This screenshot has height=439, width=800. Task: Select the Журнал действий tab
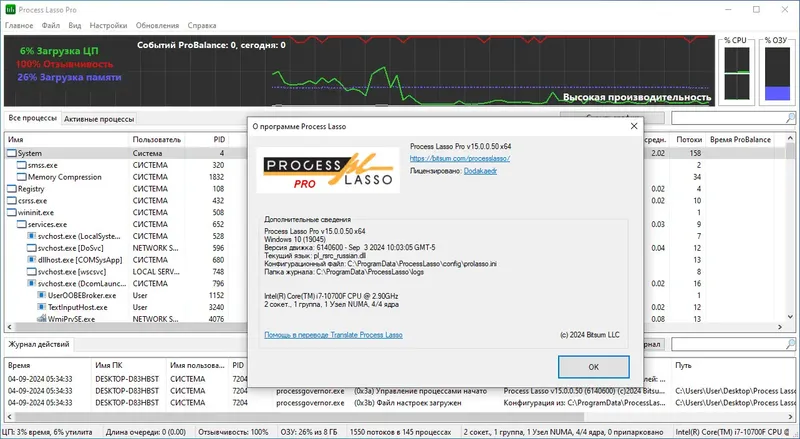click(x=39, y=344)
